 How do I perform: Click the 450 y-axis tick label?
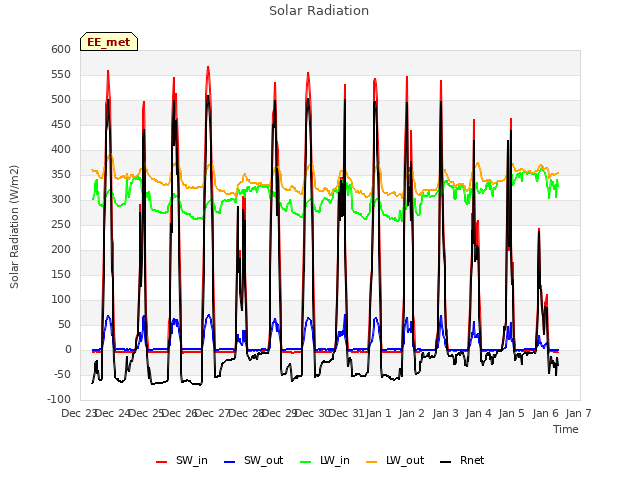tap(61, 124)
